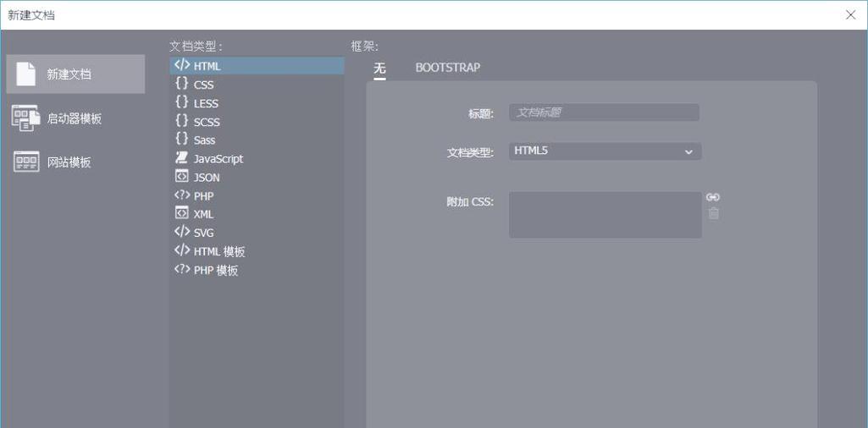
Task: Click the Sass braces icon
Action: pos(181,139)
